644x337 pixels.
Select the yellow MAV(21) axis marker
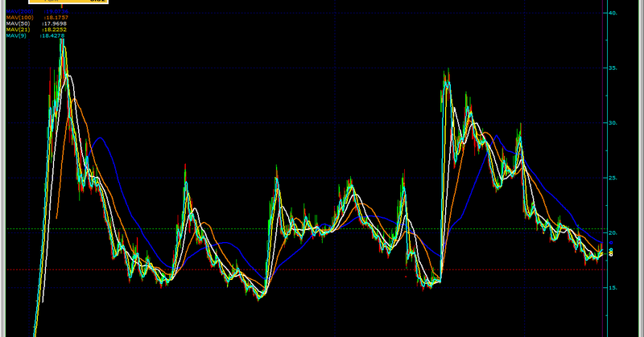click(x=611, y=252)
